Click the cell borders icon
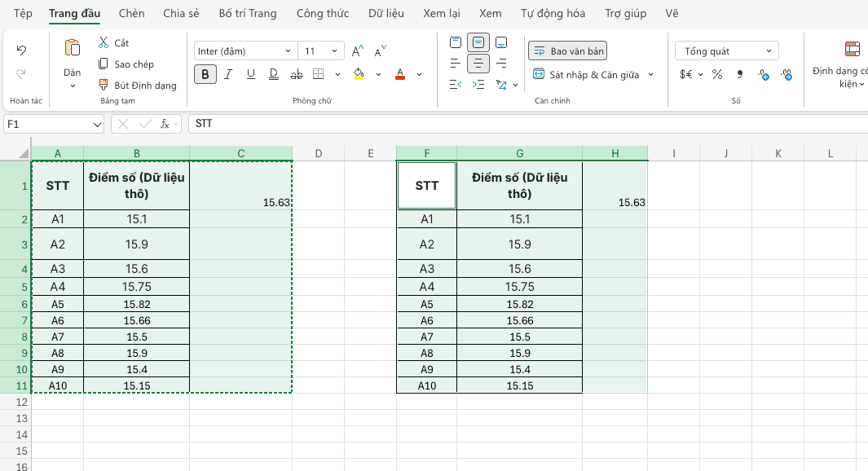Image resolution: width=868 pixels, height=471 pixels. [x=319, y=73]
